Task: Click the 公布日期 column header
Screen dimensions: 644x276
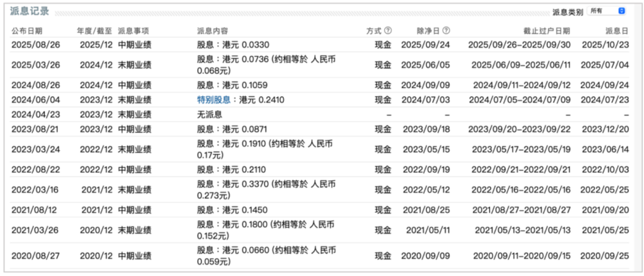Action: [x=27, y=31]
